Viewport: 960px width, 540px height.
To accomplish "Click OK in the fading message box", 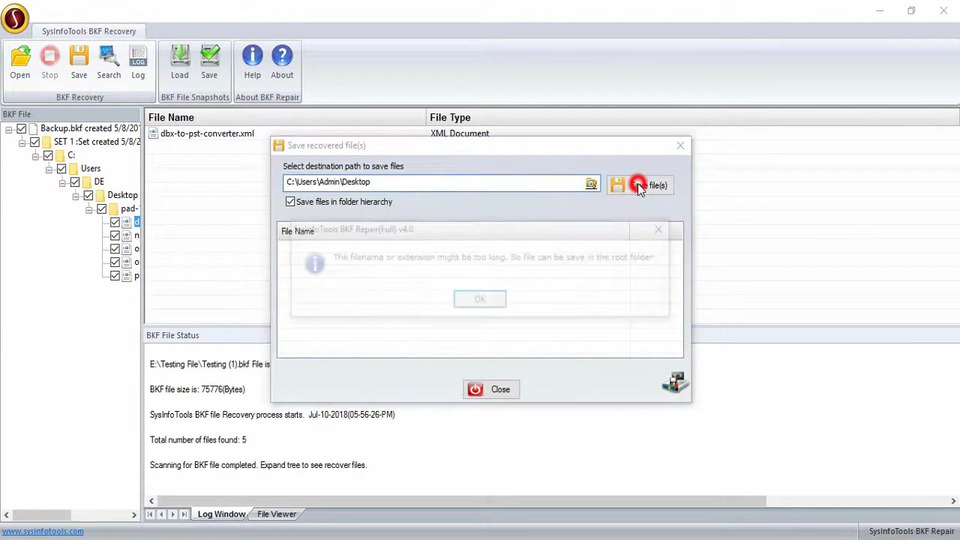I will 479,299.
